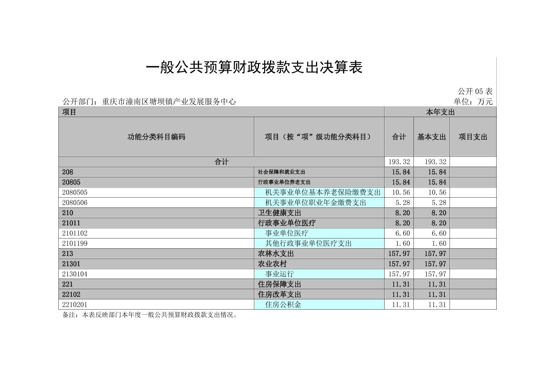Click the 社会保障和就业支出 row label
This screenshot has width=555, height=392.
[281, 172]
